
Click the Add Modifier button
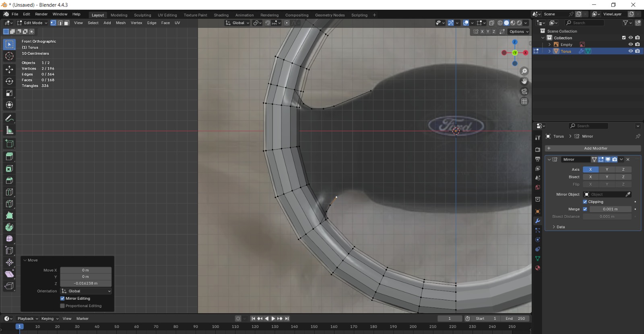[595, 148]
